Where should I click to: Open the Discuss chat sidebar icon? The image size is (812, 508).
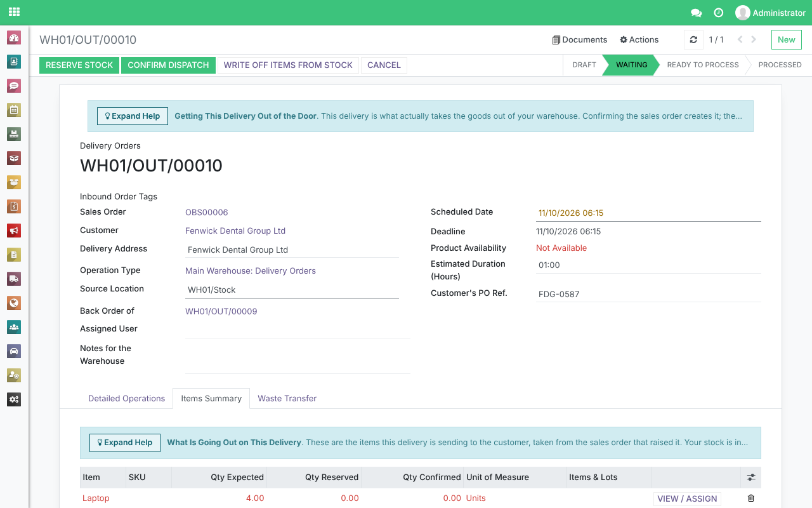pos(14,86)
